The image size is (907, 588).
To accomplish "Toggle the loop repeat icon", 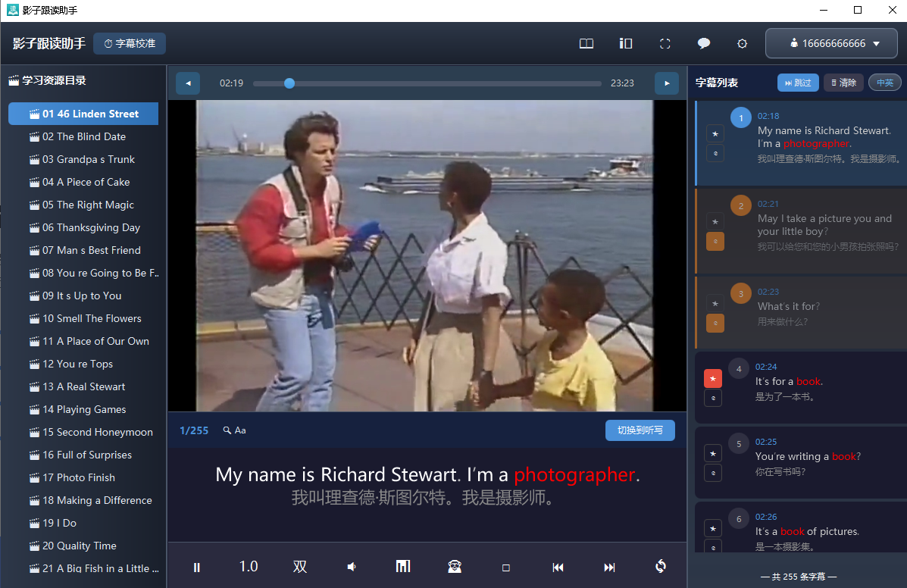I will coord(661,567).
